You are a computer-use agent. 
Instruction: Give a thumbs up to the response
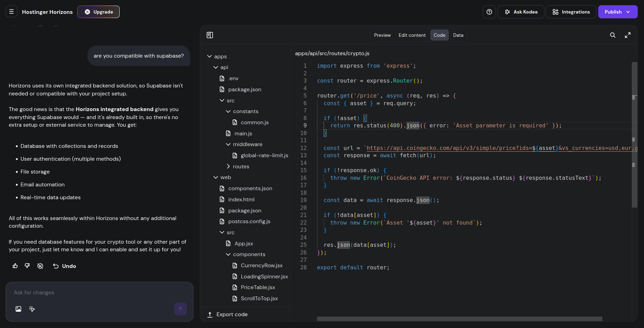click(15, 266)
